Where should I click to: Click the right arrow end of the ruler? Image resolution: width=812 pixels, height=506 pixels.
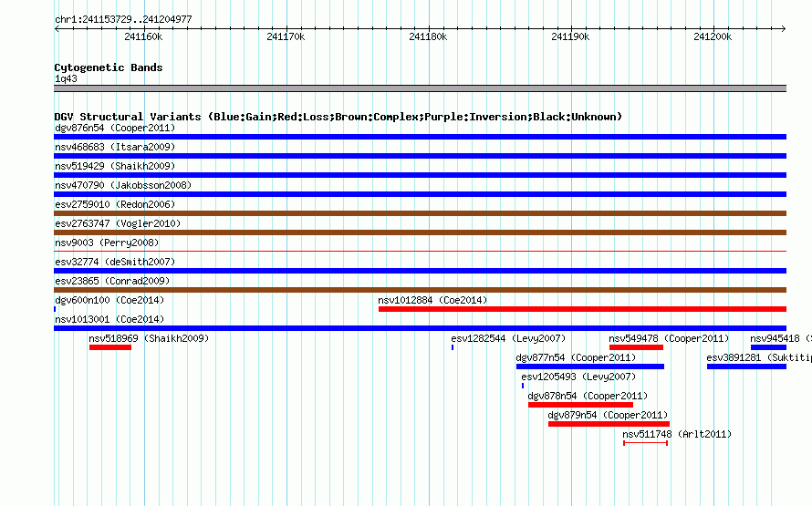point(783,29)
